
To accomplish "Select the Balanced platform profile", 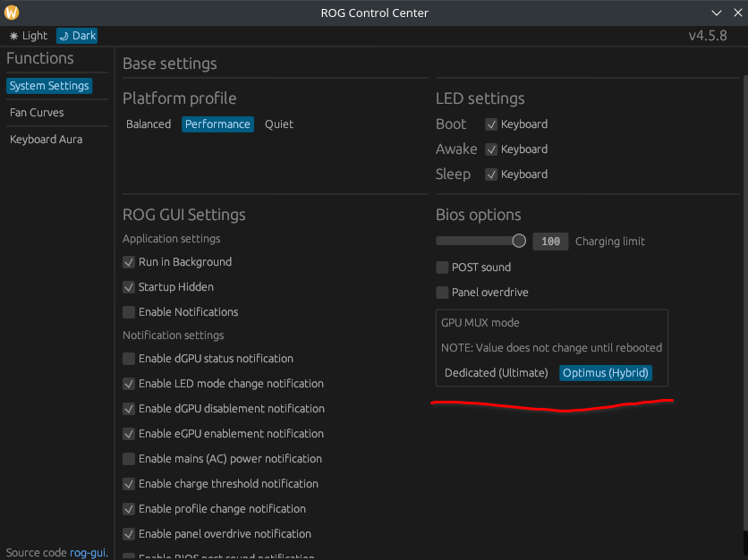I will click(149, 124).
